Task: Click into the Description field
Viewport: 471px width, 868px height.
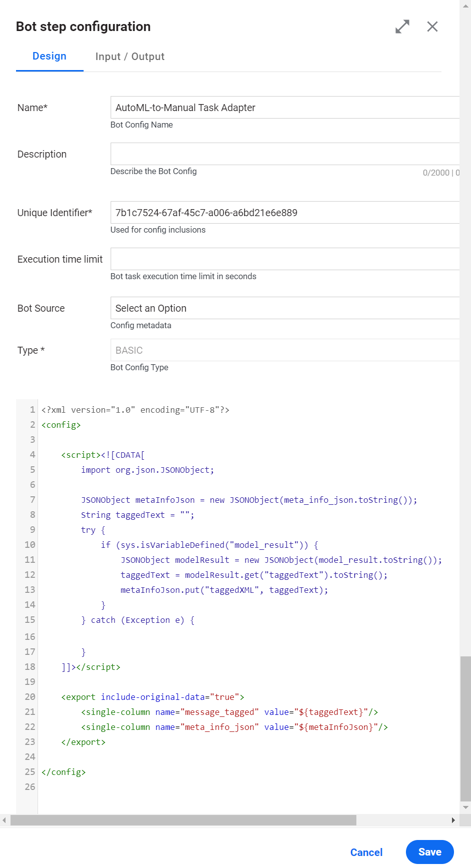Action: point(285,154)
